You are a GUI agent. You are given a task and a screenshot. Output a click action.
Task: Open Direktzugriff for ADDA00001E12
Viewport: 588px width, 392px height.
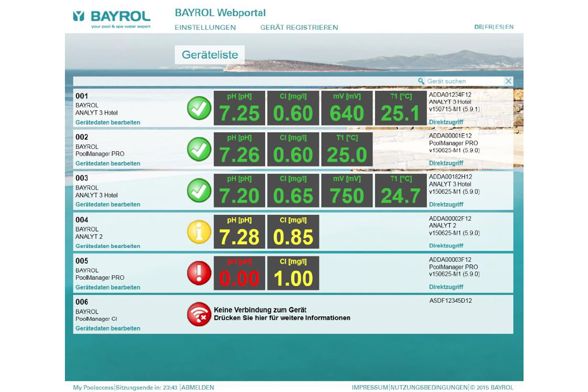coord(446,163)
